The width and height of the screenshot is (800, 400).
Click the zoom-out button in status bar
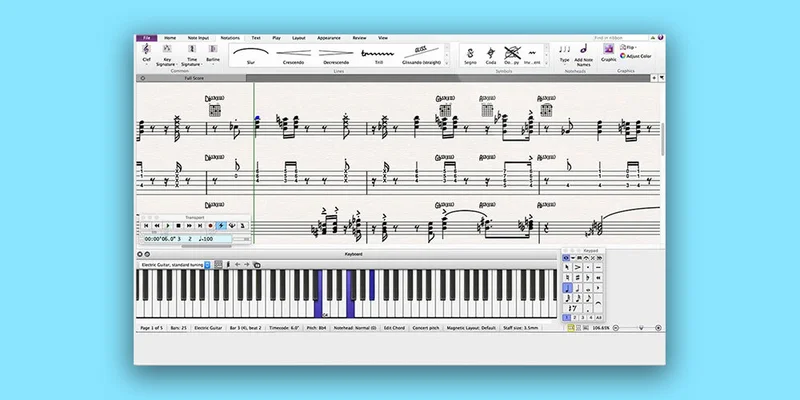pyautogui.click(x=616, y=328)
